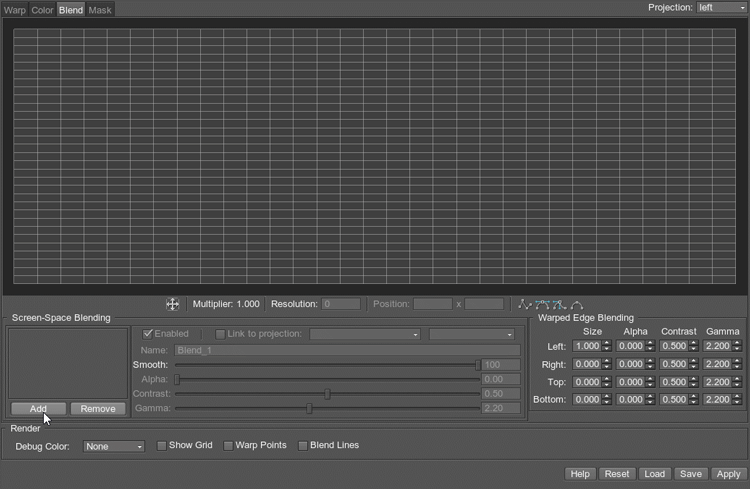This screenshot has height=489, width=750.
Task: Decrease Bottom Gamma with down arrow
Action: [x=737, y=403]
